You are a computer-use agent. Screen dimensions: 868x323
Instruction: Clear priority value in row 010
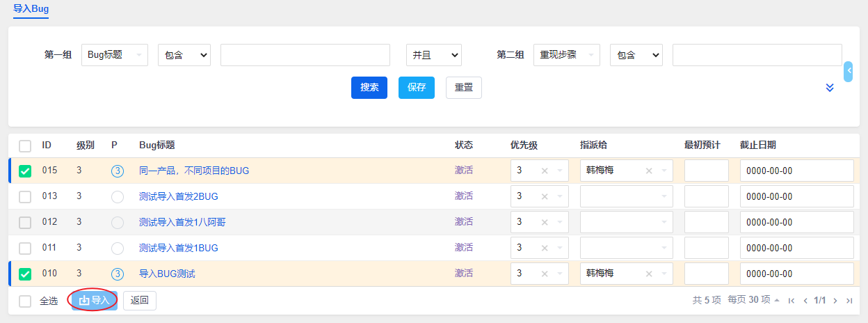[545, 274]
